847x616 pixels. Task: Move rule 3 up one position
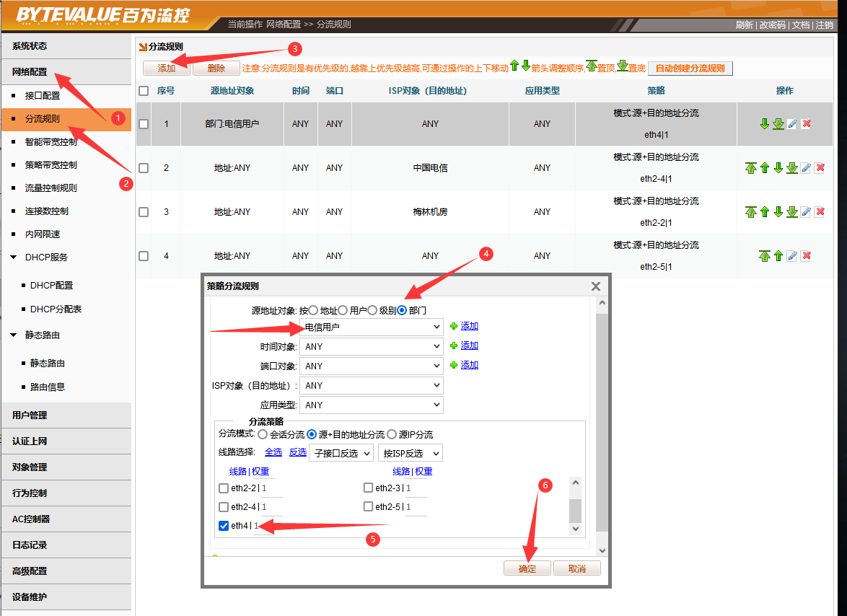[765, 212]
